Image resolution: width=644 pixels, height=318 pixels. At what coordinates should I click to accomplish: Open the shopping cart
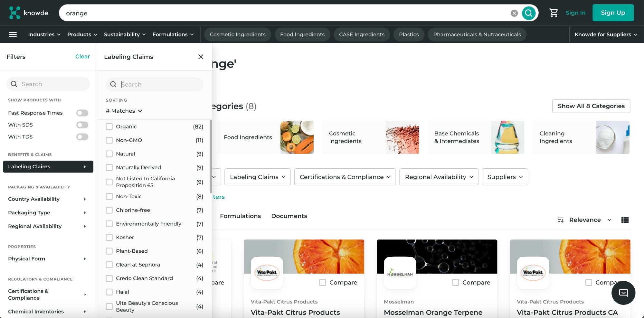click(x=554, y=13)
